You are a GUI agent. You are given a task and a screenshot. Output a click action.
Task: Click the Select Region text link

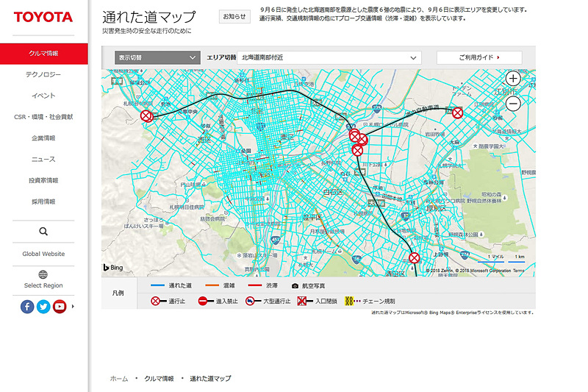point(43,285)
